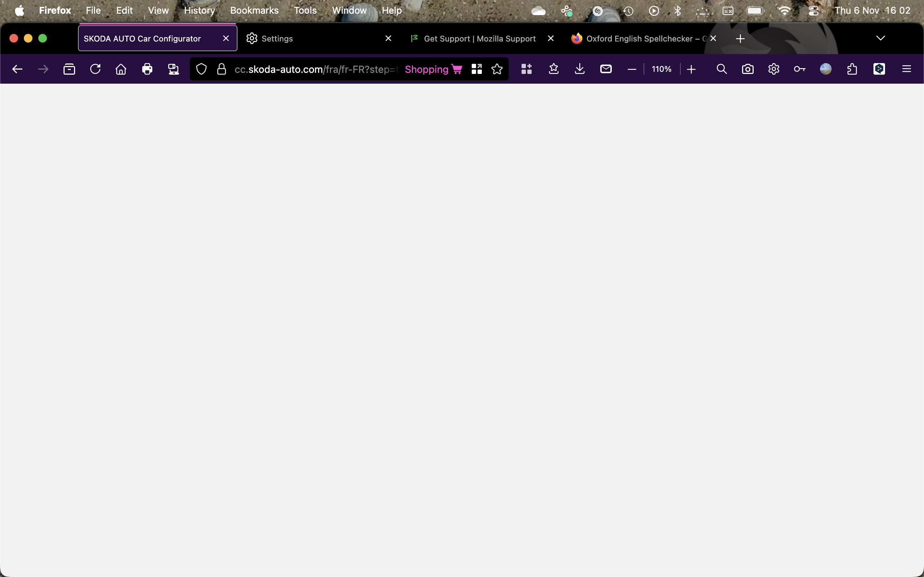
Task: Open macOS Control Centre toggles
Action: tap(813, 11)
